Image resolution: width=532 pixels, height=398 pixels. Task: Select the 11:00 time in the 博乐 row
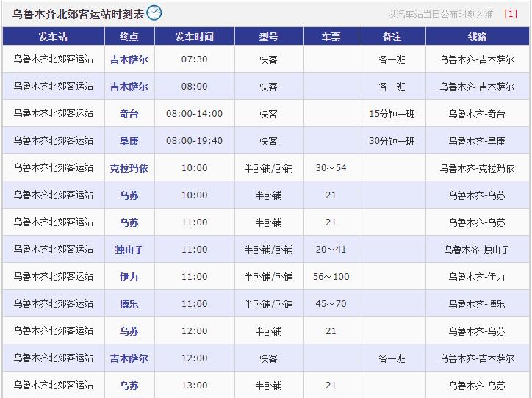point(195,304)
